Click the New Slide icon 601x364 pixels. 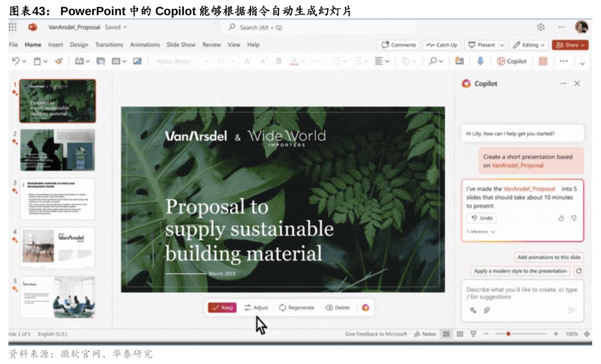(79, 61)
